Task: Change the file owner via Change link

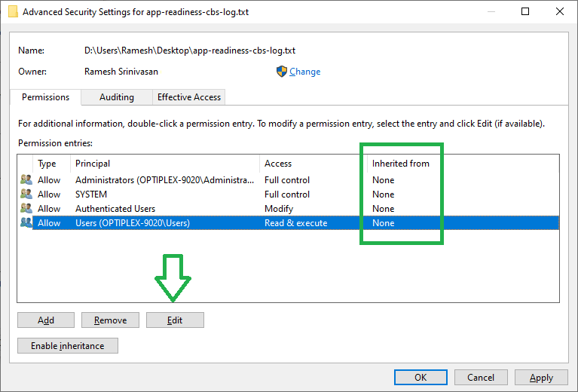Action: point(305,72)
